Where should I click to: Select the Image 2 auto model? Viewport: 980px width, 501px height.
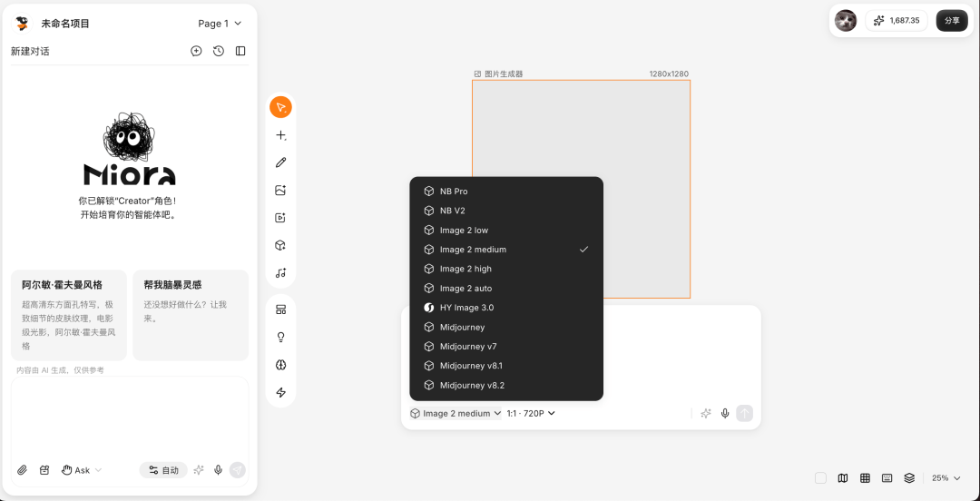506,289
